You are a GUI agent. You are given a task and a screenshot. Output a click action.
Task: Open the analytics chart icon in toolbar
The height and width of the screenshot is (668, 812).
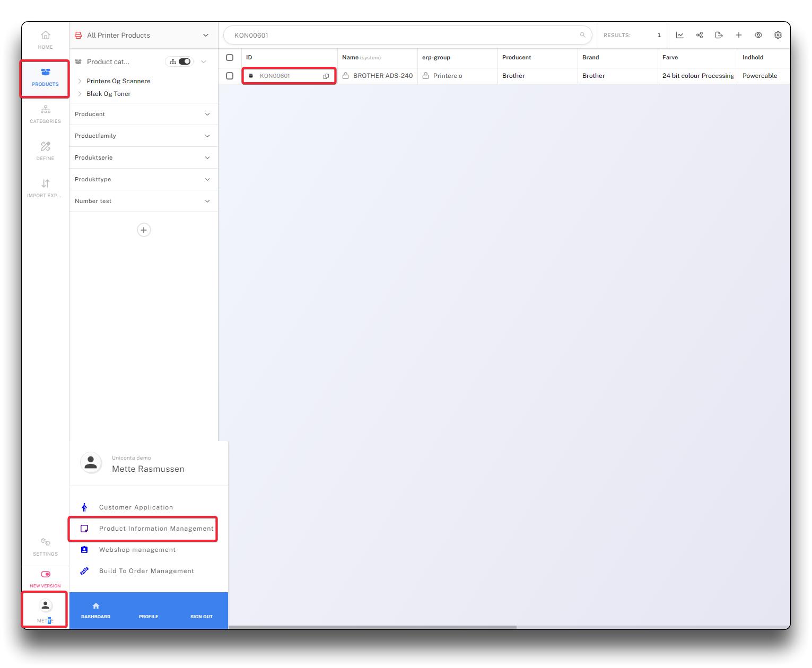pyautogui.click(x=679, y=35)
